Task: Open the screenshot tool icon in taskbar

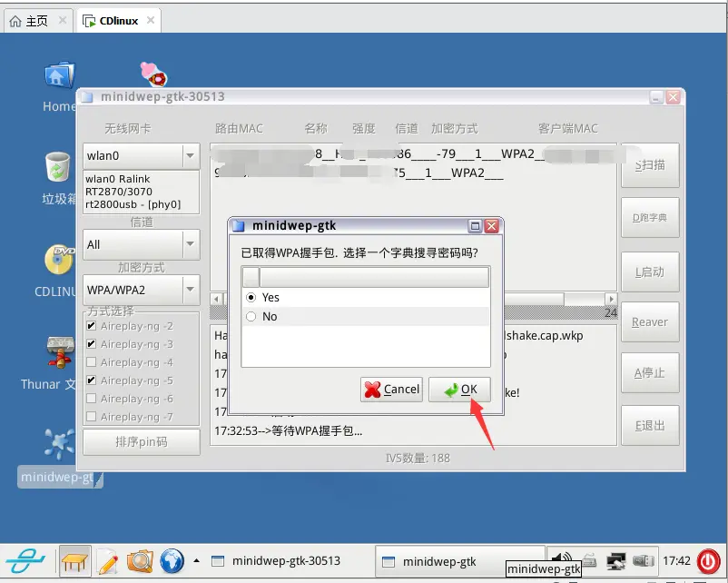Action: (x=141, y=560)
